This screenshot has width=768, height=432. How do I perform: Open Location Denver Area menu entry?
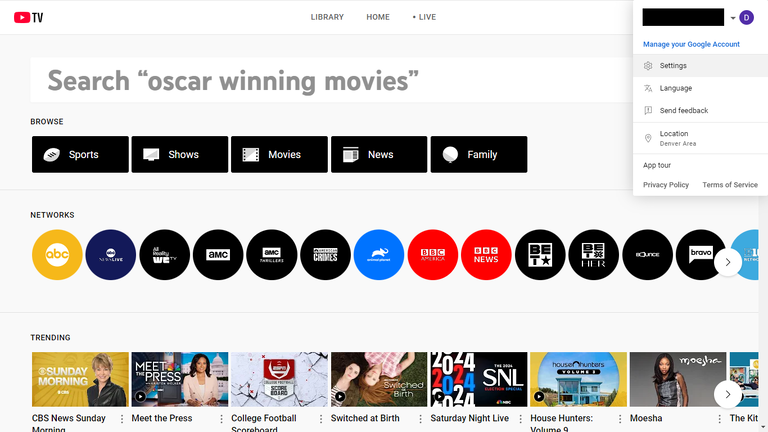pyautogui.click(x=700, y=138)
